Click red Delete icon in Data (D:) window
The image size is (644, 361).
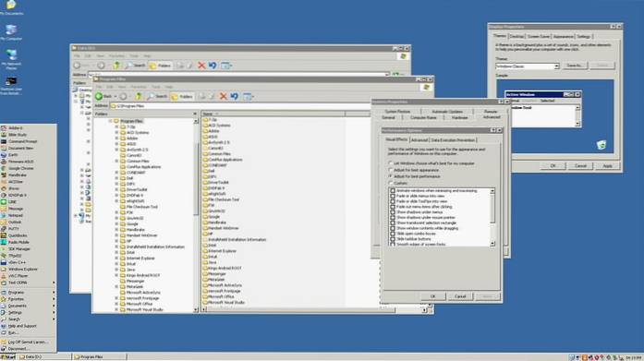click(x=201, y=66)
